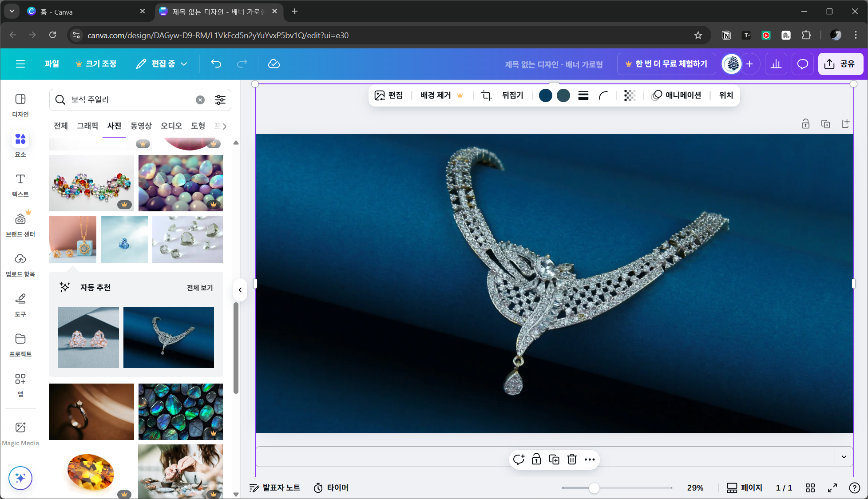Expand the notes panel chevron at bottom right
Screen dimensions: 868x499
click(844, 457)
